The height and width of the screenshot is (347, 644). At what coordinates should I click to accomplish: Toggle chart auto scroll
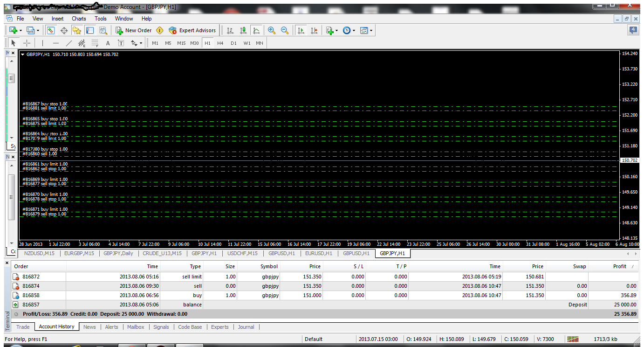point(301,30)
